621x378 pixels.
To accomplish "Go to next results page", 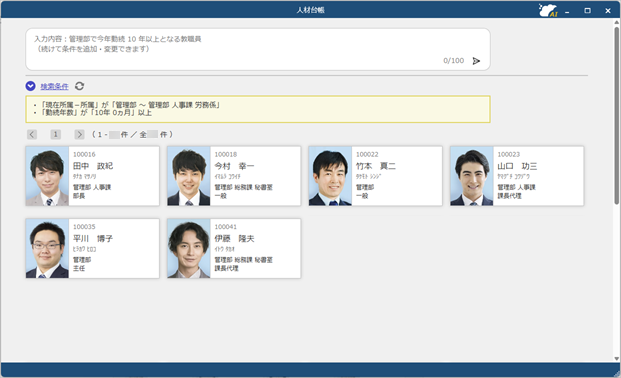I will pos(79,134).
